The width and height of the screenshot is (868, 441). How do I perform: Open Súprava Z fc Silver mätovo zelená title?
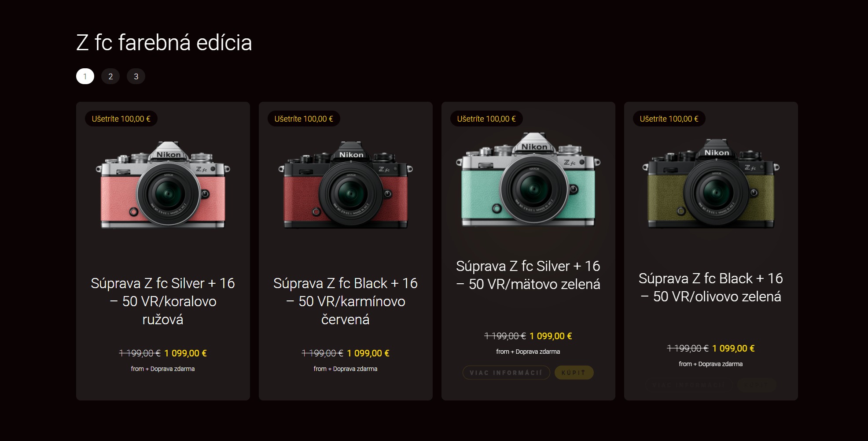click(528, 275)
